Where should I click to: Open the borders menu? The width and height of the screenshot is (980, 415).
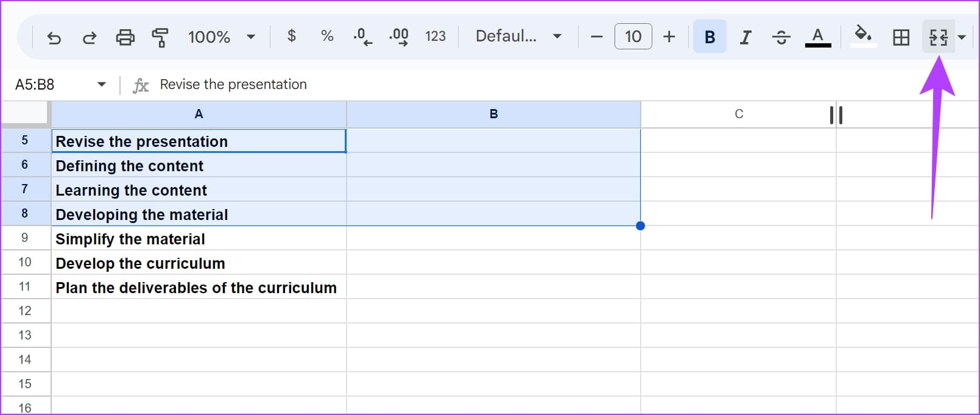pyautogui.click(x=901, y=37)
